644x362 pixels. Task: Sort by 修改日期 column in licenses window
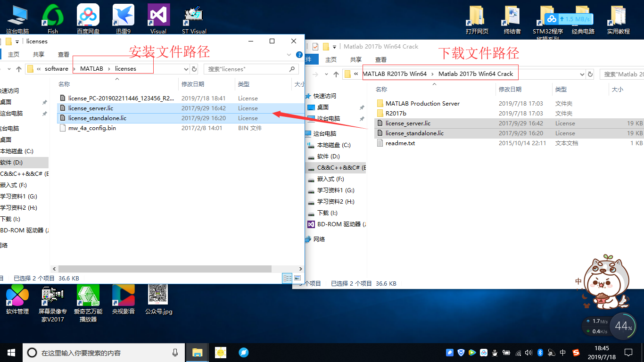point(193,84)
